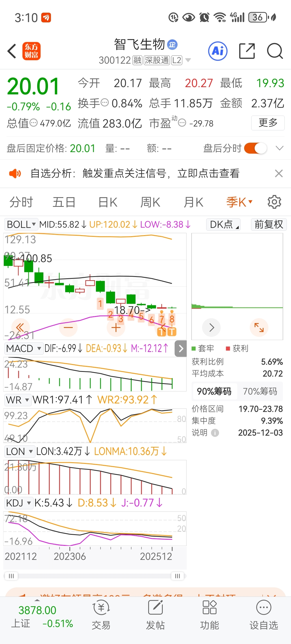The height and width of the screenshot is (644, 291).
Task: Tap the info icon beside 说明
Action: 215,433
